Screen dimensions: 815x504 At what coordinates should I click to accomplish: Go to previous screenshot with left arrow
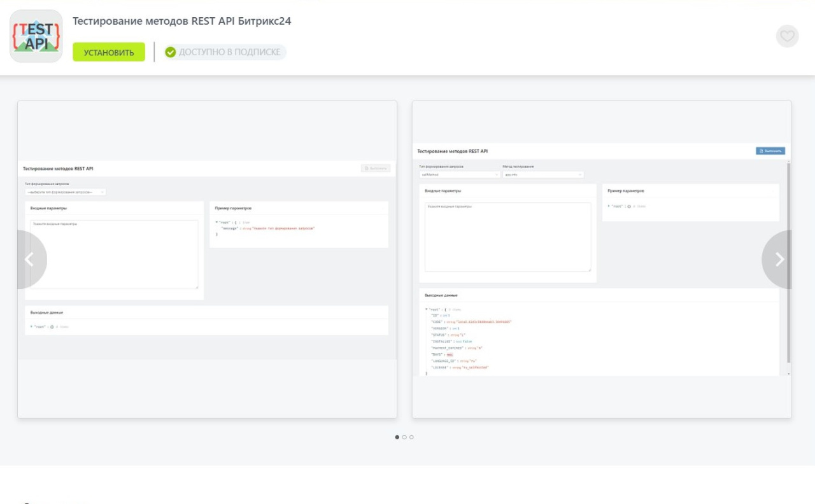coord(29,259)
